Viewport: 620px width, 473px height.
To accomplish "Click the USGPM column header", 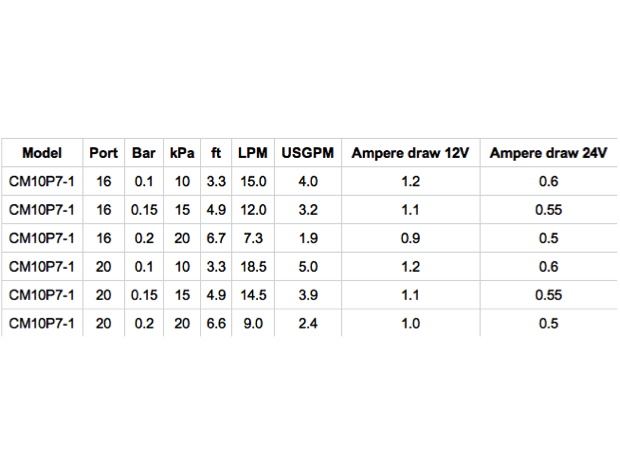I will click(308, 153).
